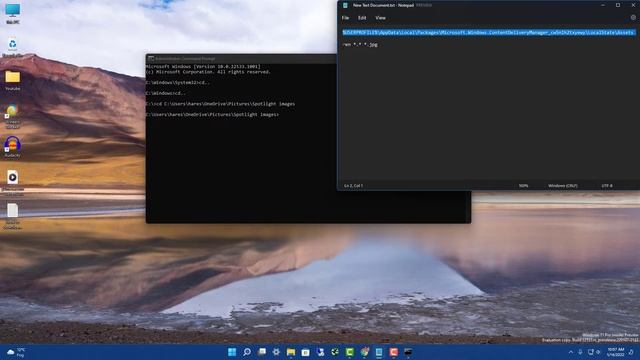The width and height of the screenshot is (640, 360).
Task: Open the Chrome shortcut on the desktop
Action: [13, 116]
